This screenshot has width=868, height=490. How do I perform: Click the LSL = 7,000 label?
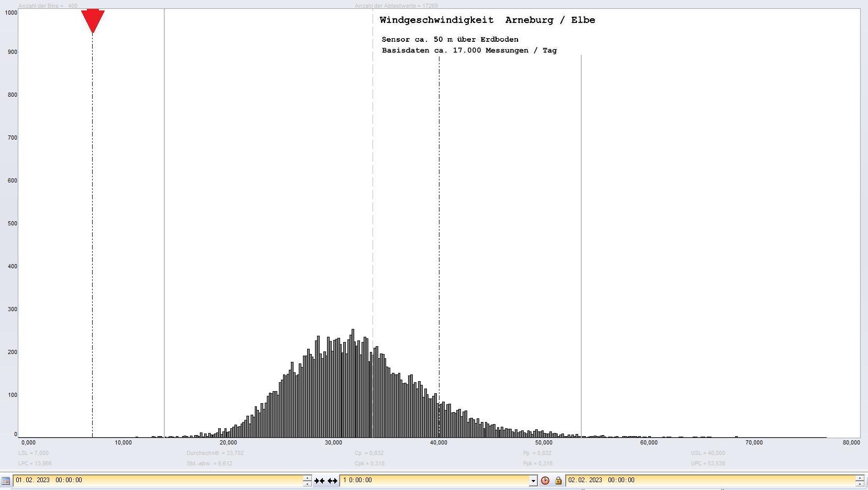click(x=33, y=453)
